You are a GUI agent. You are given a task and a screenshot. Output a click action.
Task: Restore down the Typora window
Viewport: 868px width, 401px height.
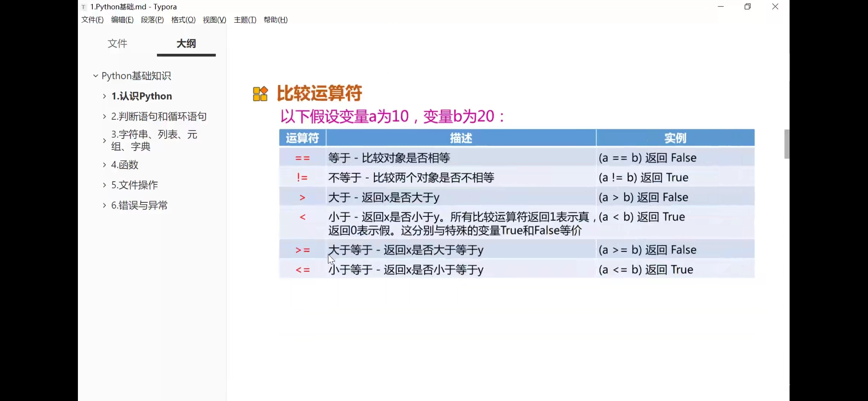coord(747,7)
